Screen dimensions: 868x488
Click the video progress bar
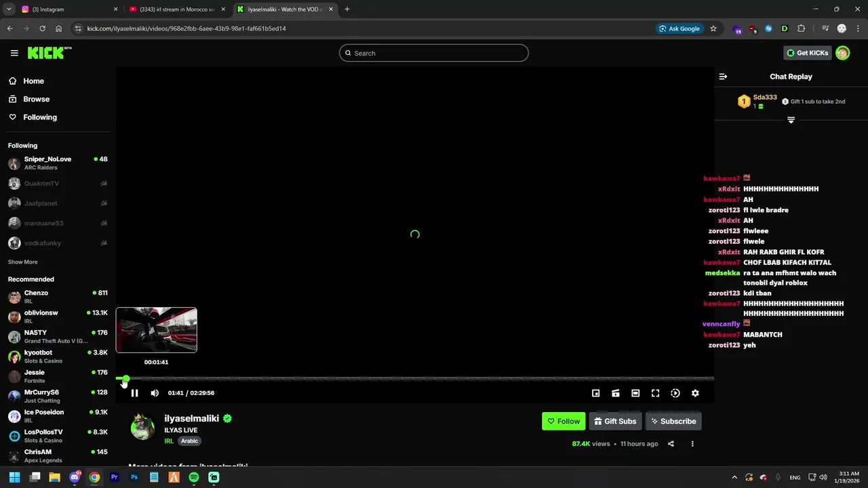[x=415, y=379]
